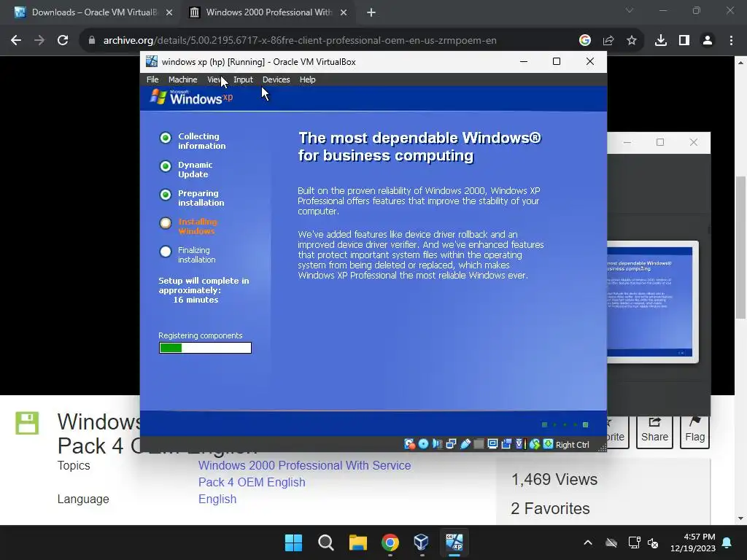The height and width of the screenshot is (560, 747).
Task: Click the recording status icon in VirtualBox
Action: 506,444
